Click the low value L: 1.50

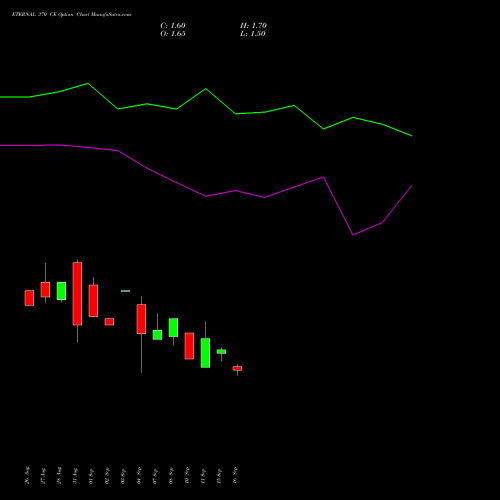253,34
